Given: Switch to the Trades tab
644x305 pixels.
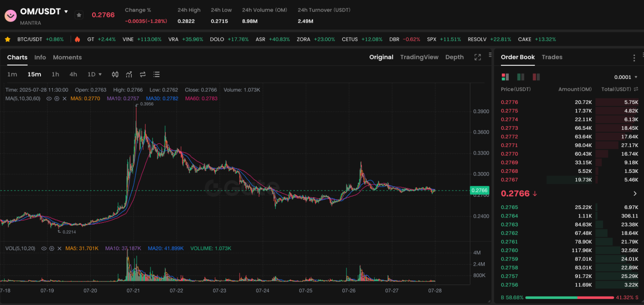Looking at the screenshot, I should pos(552,57).
